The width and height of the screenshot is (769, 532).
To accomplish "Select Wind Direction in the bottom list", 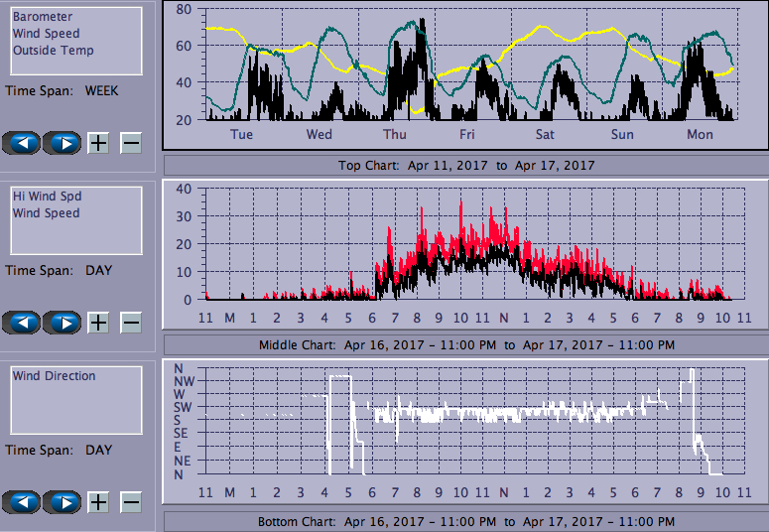I will 54,376.
